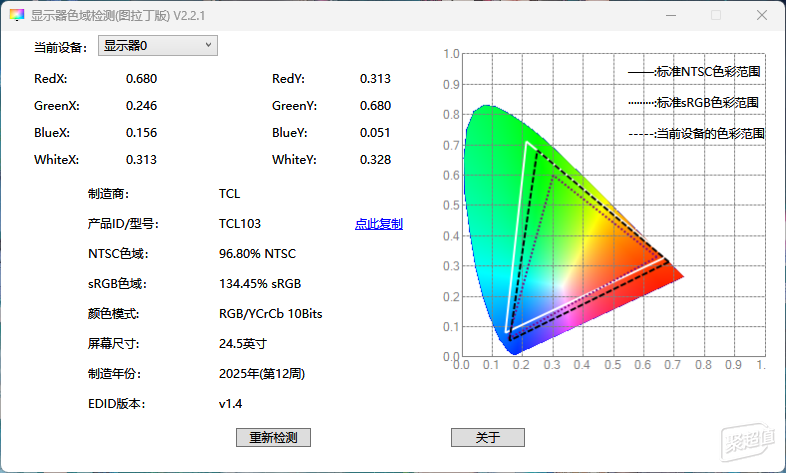The width and height of the screenshot is (786, 473).
Task: Click the 134.45% sRGB gamut value
Action: point(260,284)
